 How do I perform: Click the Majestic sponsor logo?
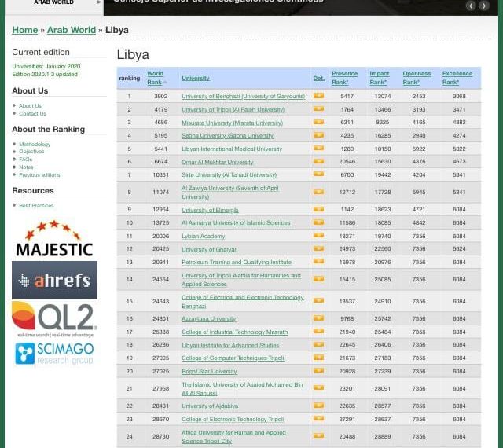54,240
